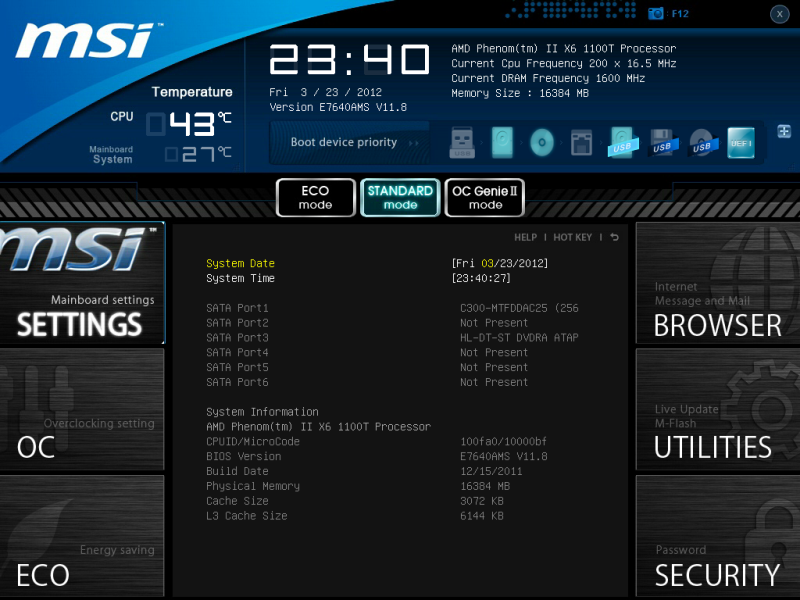Open the UTILITIES panel
Image resolution: width=800 pixels, height=600 pixels.
click(717, 409)
